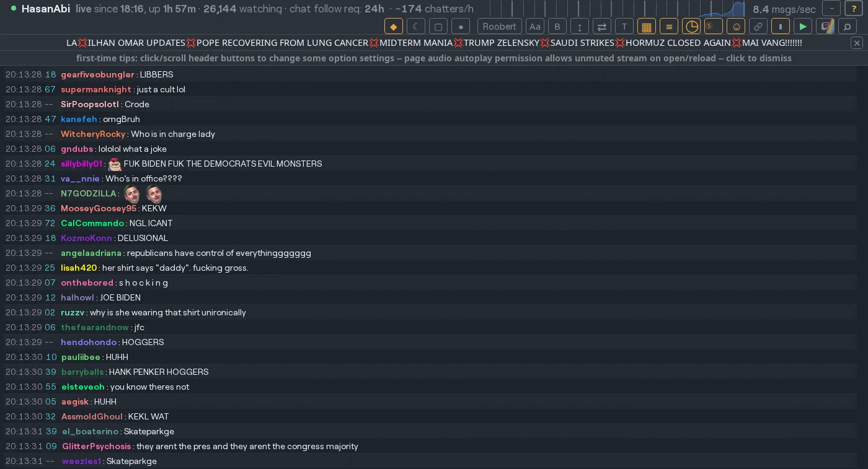Click the message rate activity graph
Image resolution: width=868 pixels, height=469 pixels.
[617, 9]
